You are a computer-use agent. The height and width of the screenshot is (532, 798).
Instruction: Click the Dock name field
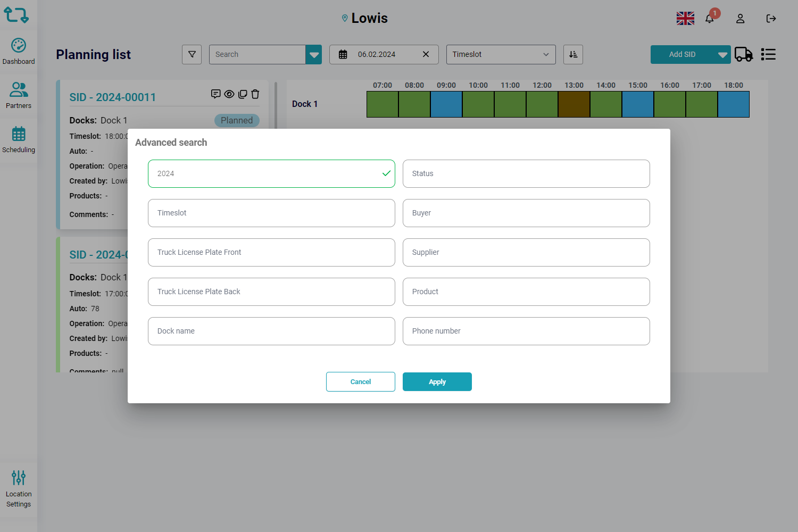point(271,331)
